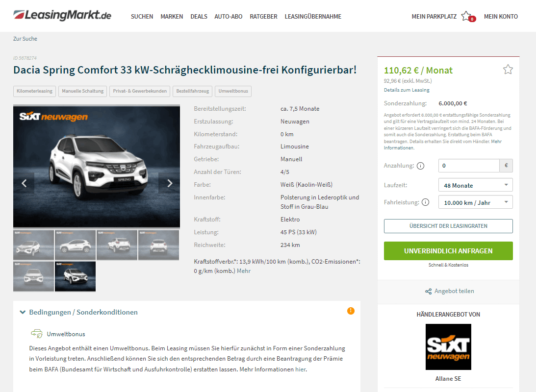The image size is (536, 392).
Task: Click the Angebot teilen share icon
Action: (428, 291)
